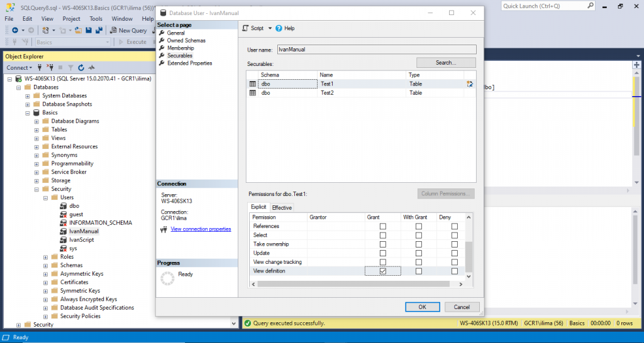
Task: Click the Search... button
Action: (x=446, y=63)
